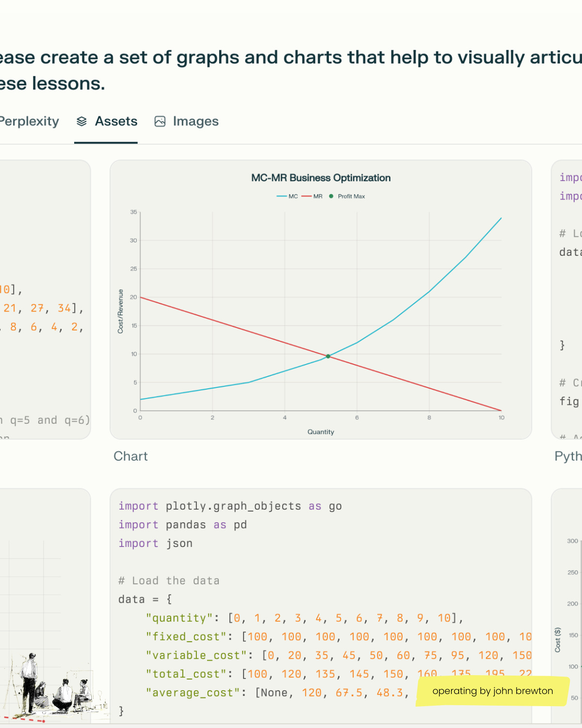Switch to the Assets tab
The height and width of the screenshot is (728, 582).
coord(106,121)
